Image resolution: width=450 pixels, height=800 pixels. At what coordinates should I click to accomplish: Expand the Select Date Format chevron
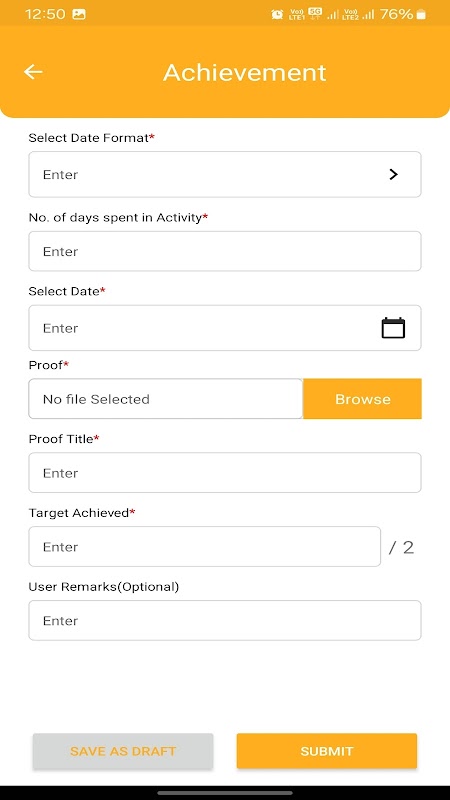pos(393,174)
